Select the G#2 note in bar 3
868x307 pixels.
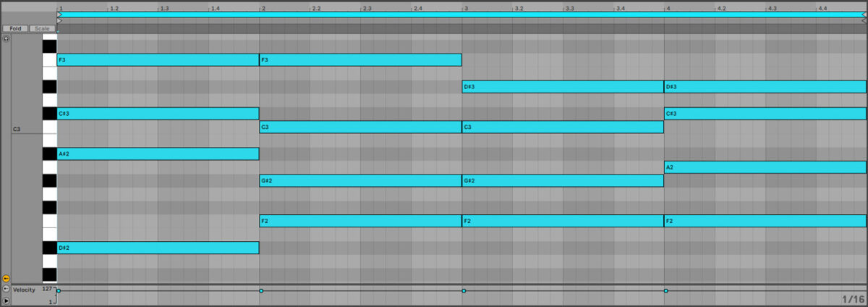click(x=563, y=180)
